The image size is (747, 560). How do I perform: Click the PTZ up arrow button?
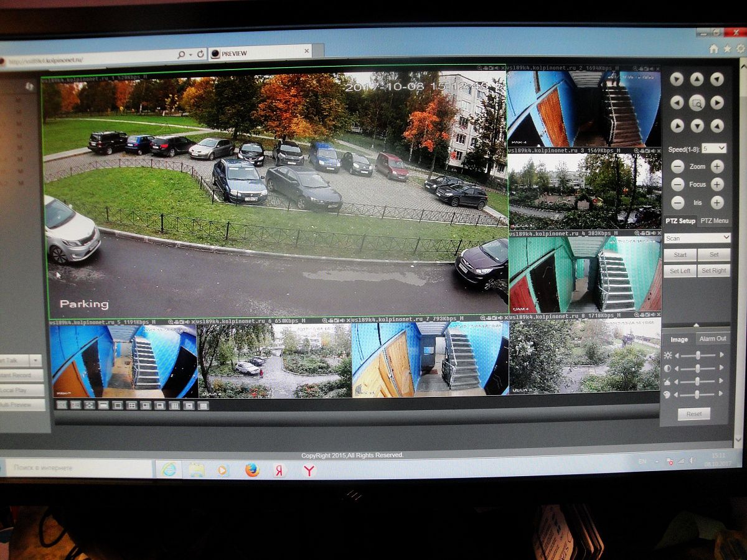point(697,79)
